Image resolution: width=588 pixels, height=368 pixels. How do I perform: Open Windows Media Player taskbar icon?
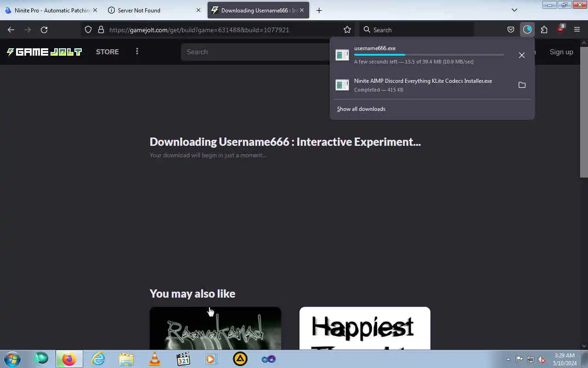pos(211,359)
